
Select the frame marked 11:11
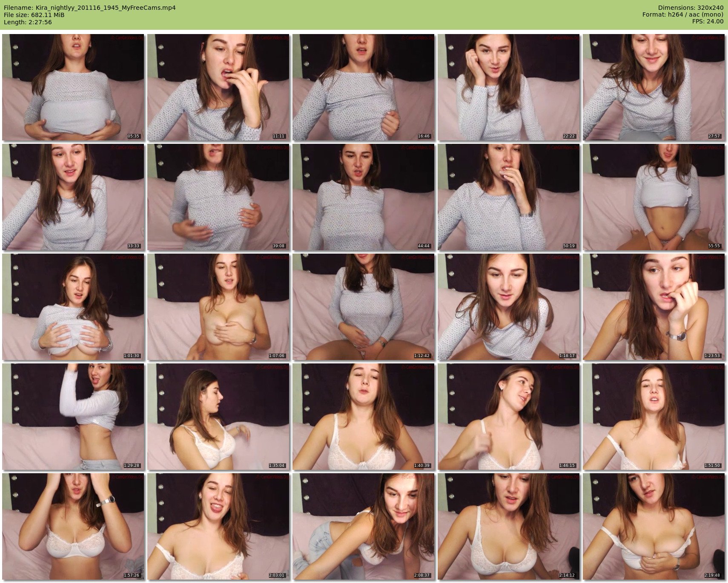[218, 87]
